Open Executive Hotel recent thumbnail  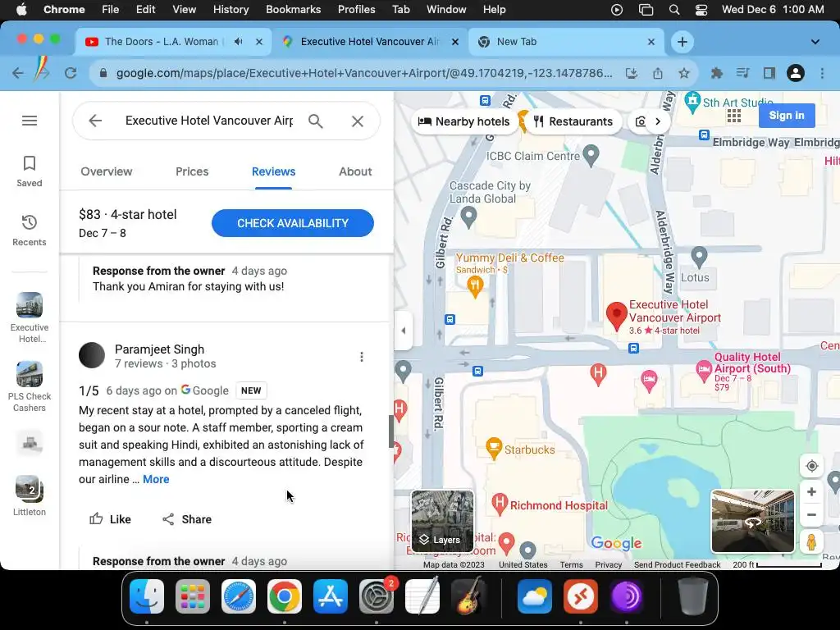click(x=30, y=317)
